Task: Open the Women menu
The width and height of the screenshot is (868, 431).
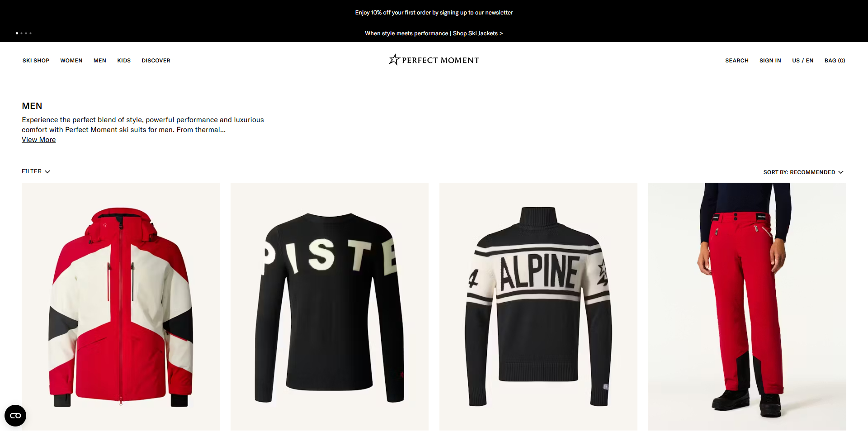Action: 71,61
